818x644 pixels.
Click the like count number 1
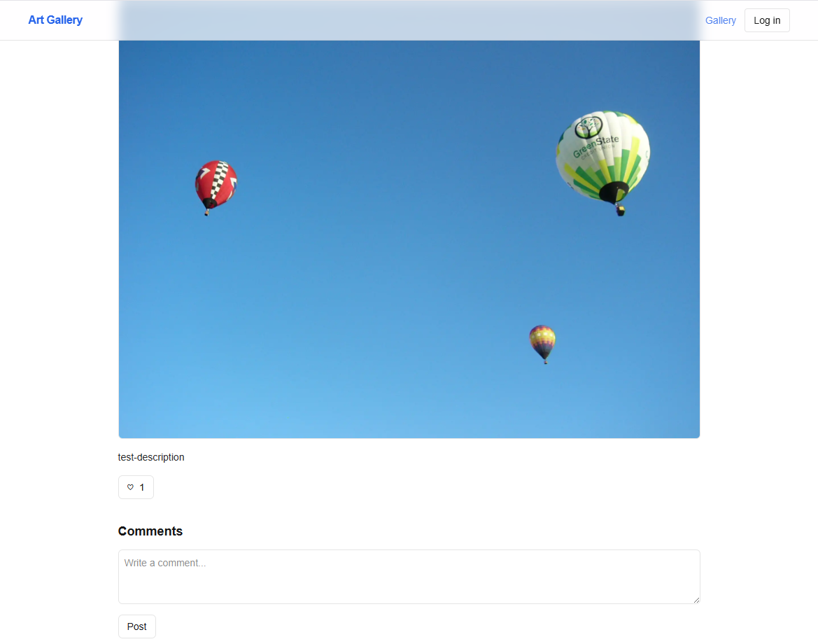[142, 487]
